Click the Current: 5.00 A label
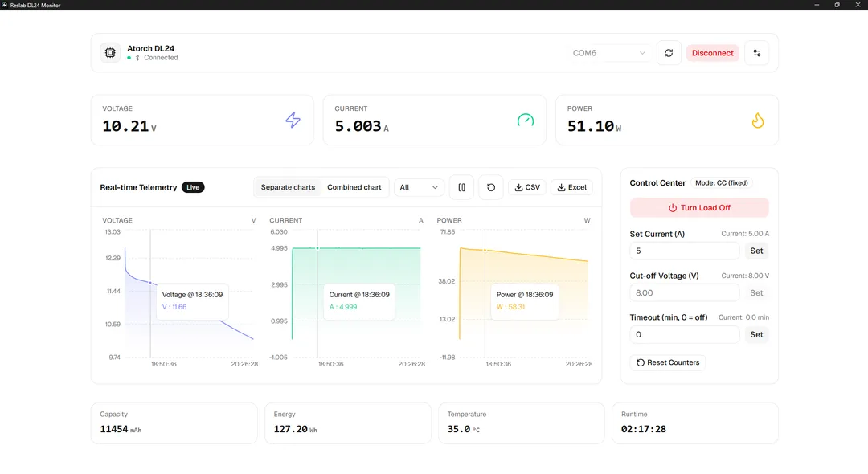 coord(744,234)
